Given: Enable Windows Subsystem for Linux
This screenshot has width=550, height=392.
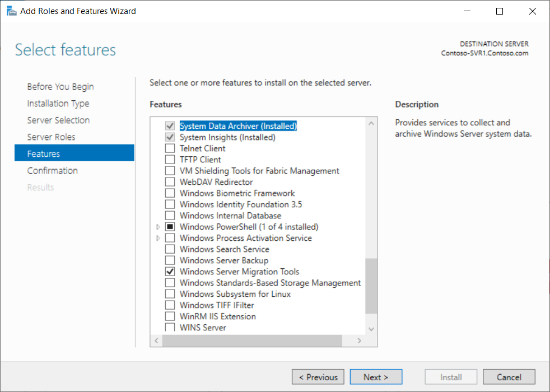Looking at the screenshot, I should 170,293.
